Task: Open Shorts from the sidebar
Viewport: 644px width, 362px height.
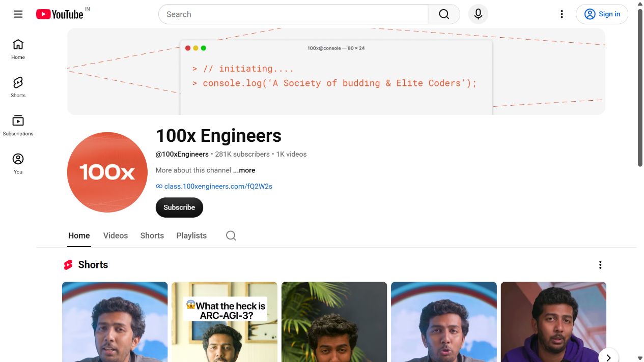Action: (x=18, y=87)
